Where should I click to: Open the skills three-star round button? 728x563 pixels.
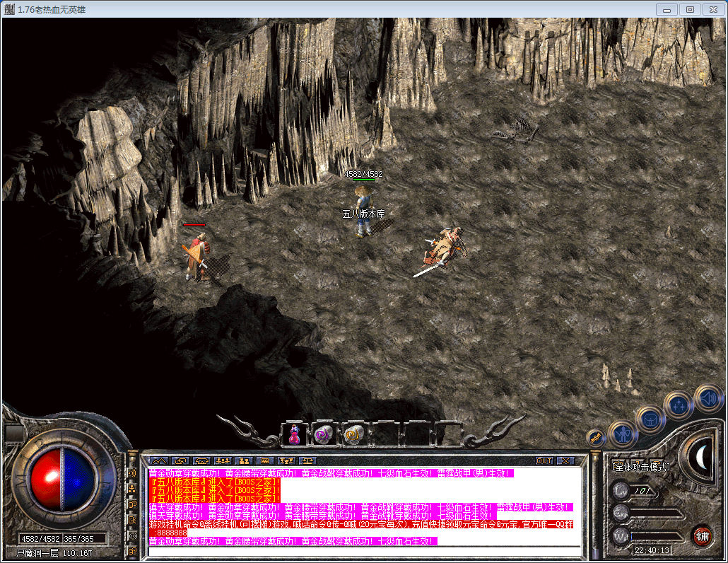pos(679,405)
